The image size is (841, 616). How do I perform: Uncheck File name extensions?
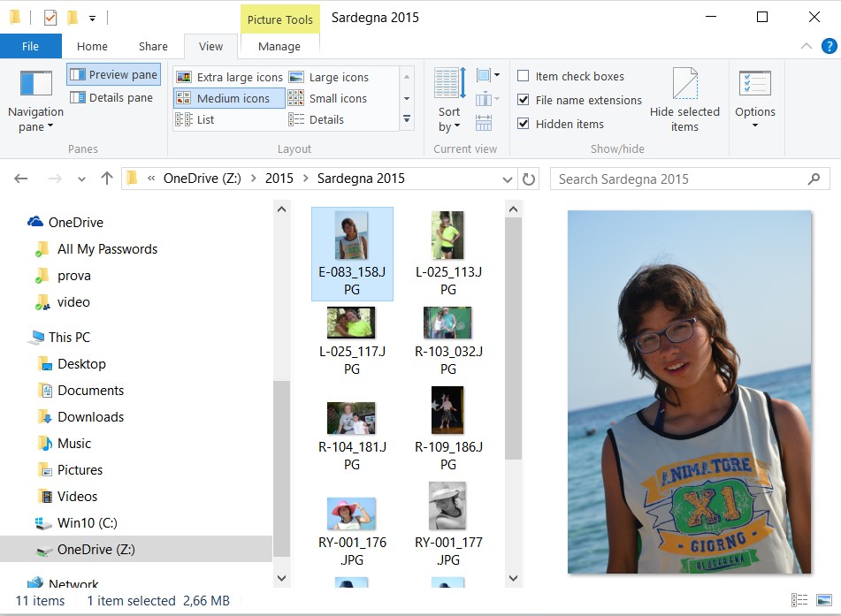pos(524,100)
